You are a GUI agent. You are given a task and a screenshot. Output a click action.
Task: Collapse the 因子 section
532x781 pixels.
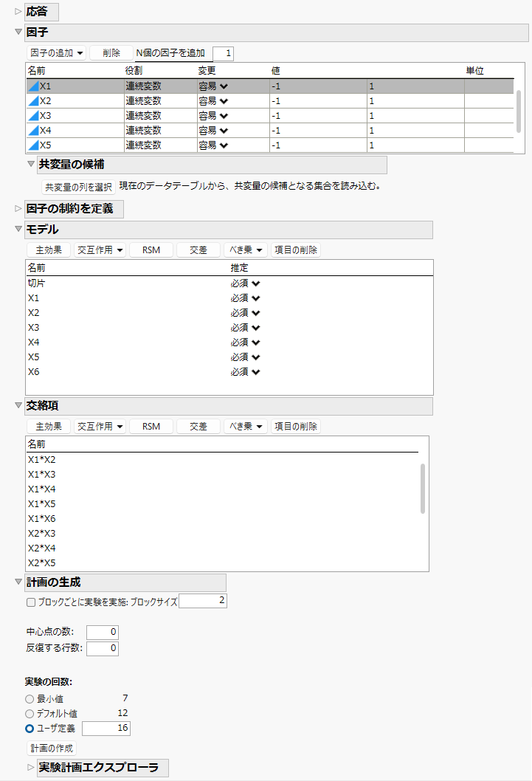point(18,32)
